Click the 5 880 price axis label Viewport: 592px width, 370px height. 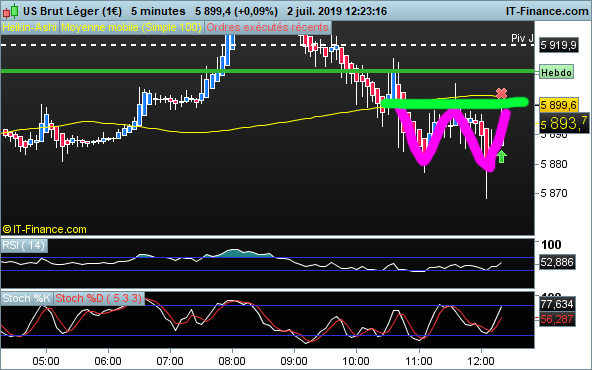point(554,164)
